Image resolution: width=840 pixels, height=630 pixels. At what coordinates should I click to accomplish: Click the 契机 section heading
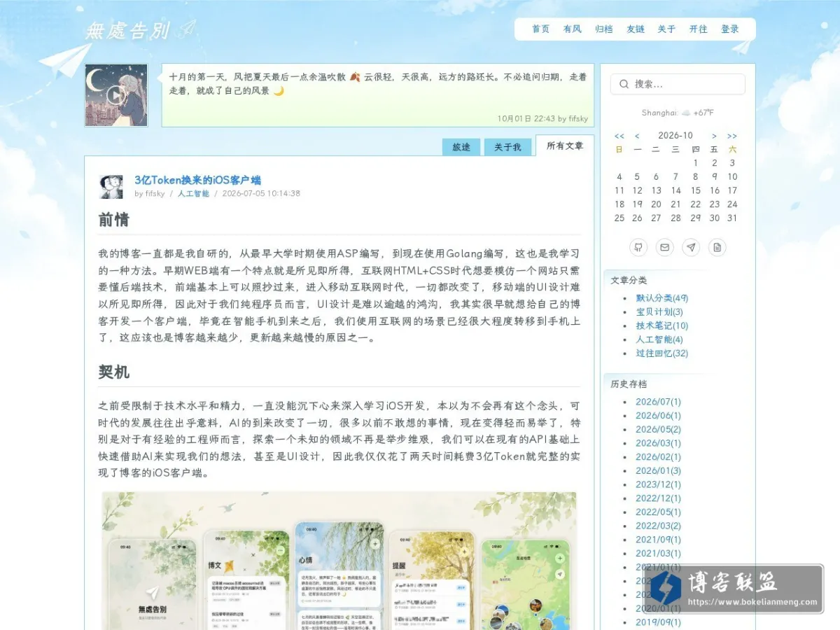[x=113, y=372]
